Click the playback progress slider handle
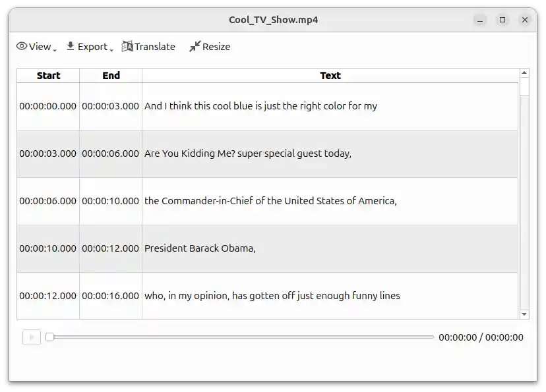546x392 pixels. coord(50,337)
